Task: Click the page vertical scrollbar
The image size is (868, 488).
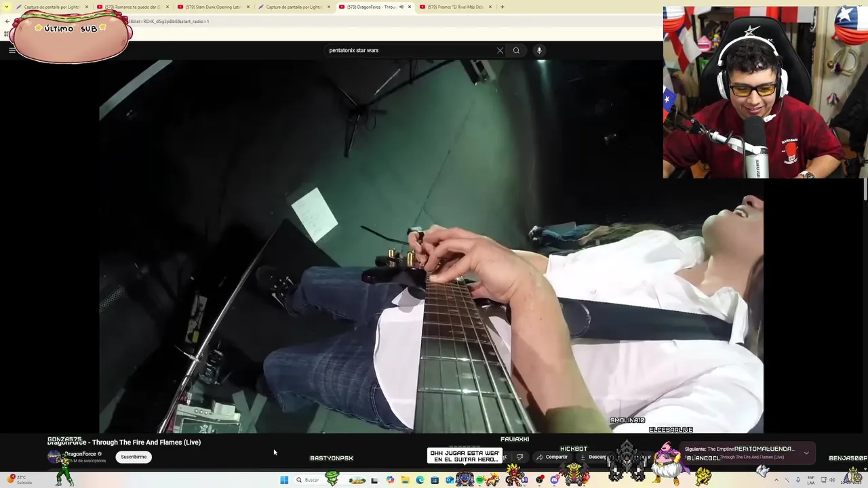Action: 865,190
